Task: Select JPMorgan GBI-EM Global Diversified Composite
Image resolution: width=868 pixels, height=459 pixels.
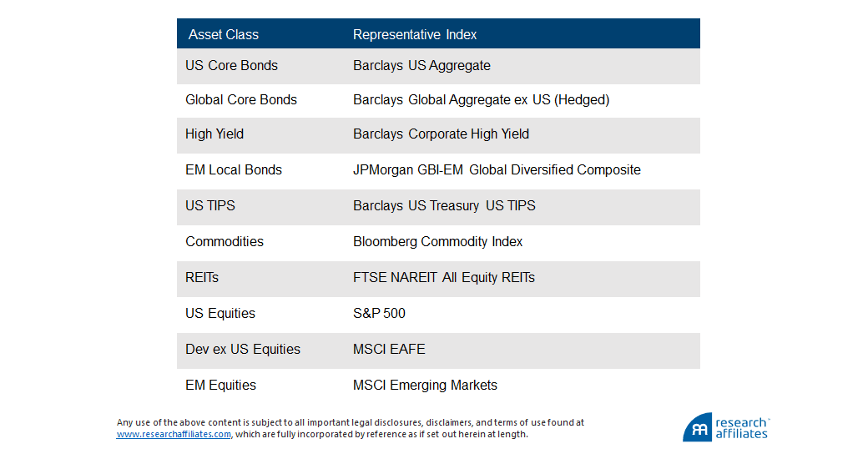Action: pyautogui.click(x=497, y=169)
